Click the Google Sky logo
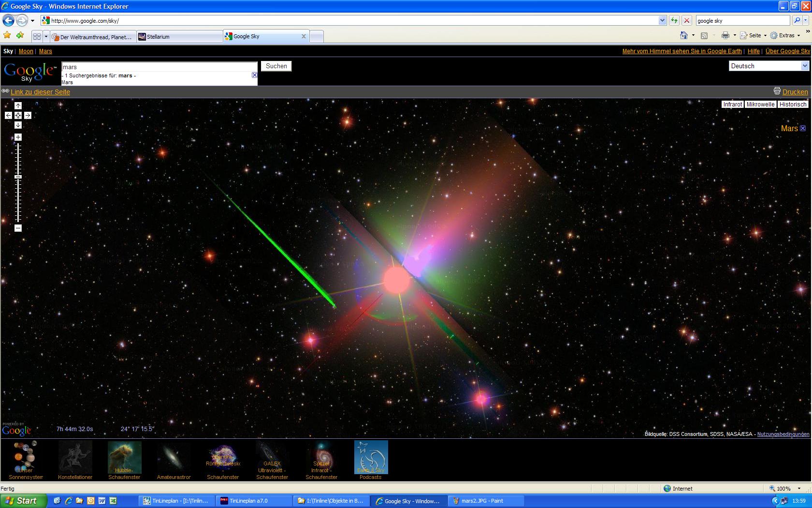 [30, 73]
